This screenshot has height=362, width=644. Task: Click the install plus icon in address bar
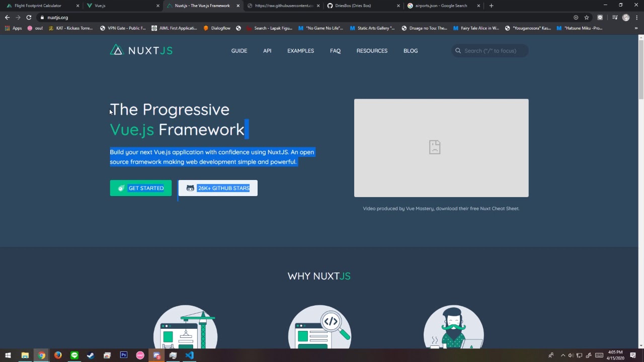click(576, 17)
